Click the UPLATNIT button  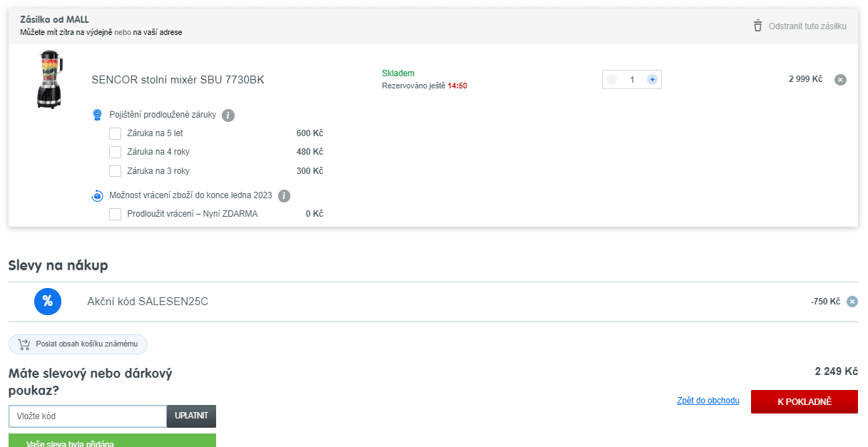[x=191, y=416]
